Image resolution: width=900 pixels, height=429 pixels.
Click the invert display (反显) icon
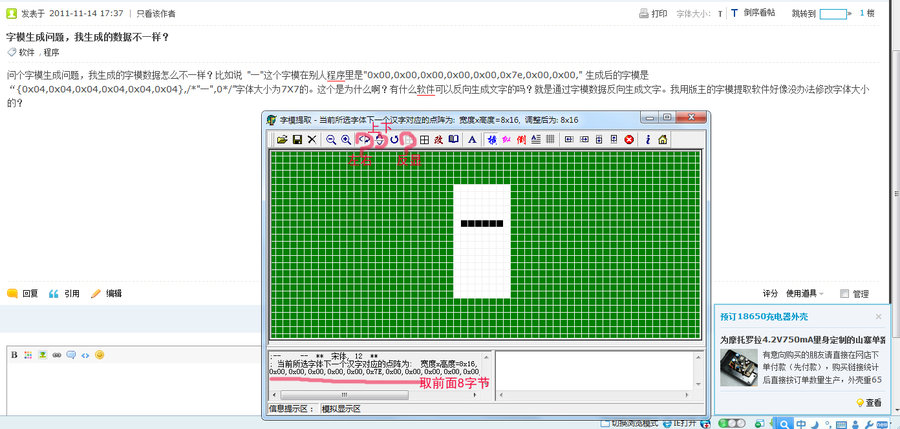408,140
